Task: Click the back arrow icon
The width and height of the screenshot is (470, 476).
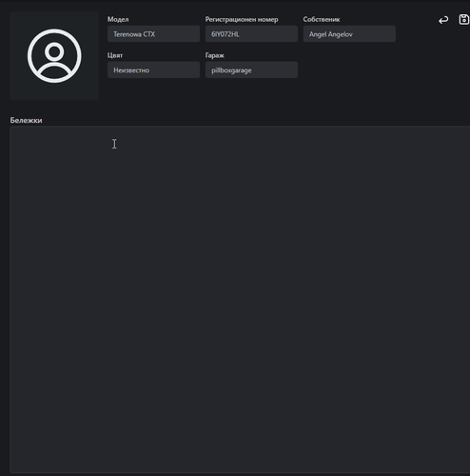Action: coord(443,20)
